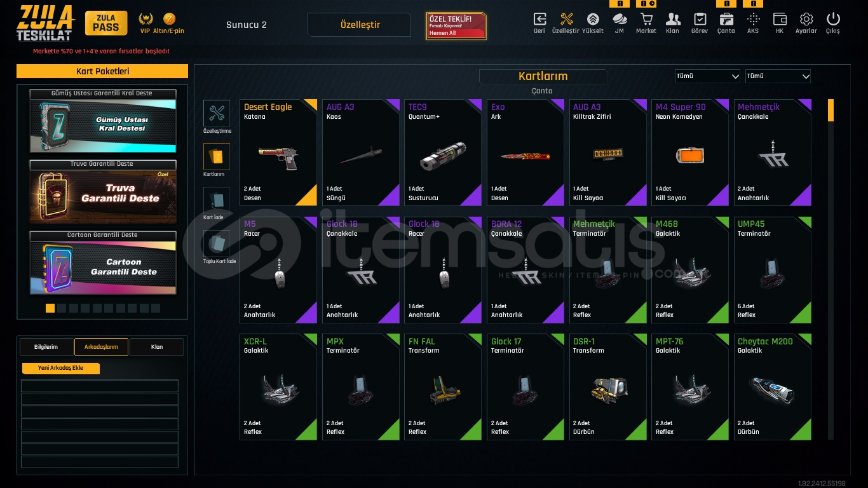
Task: Open the Market cart icon
Action: click(646, 19)
